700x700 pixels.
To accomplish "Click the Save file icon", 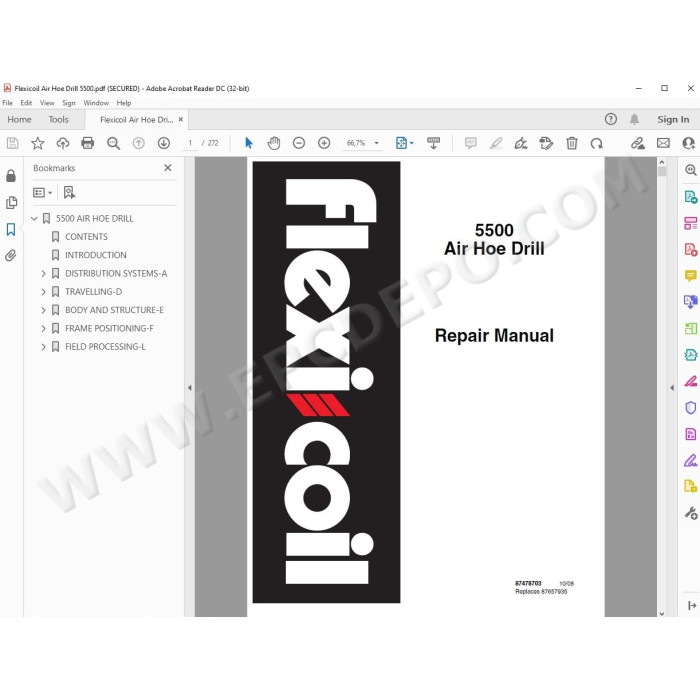I will click(12, 143).
